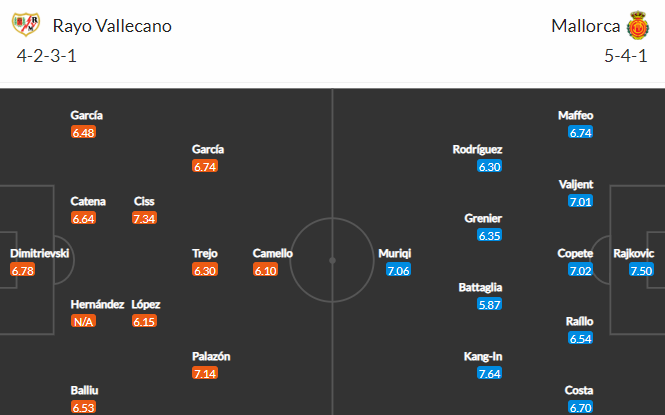Click Camello's 6.10 rating badge
This screenshot has width=665, height=415.
(265, 270)
